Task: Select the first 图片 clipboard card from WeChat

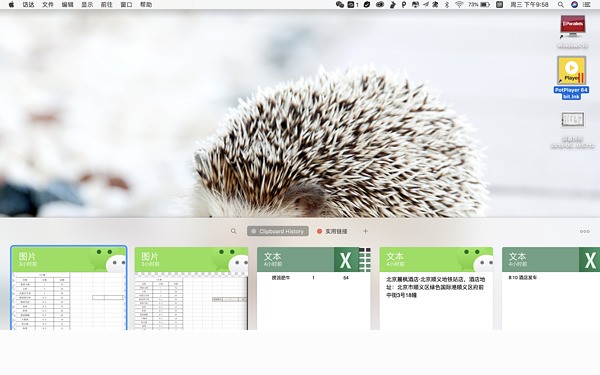Action: click(69, 288)
